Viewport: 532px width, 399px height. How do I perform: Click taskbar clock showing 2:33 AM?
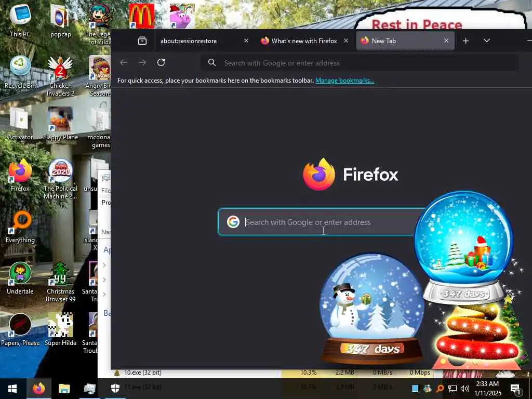pos(487,389)
